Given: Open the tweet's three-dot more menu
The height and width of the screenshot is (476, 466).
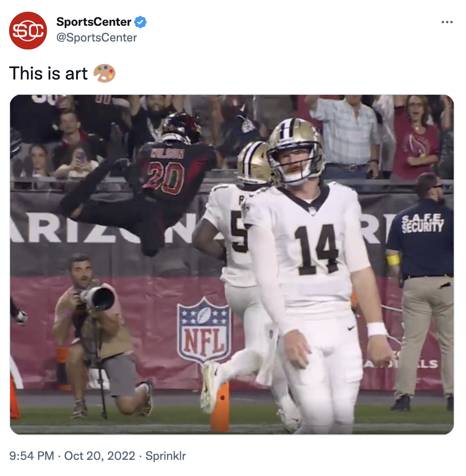Looking at the screenshot, I should [x=447, y=22].
